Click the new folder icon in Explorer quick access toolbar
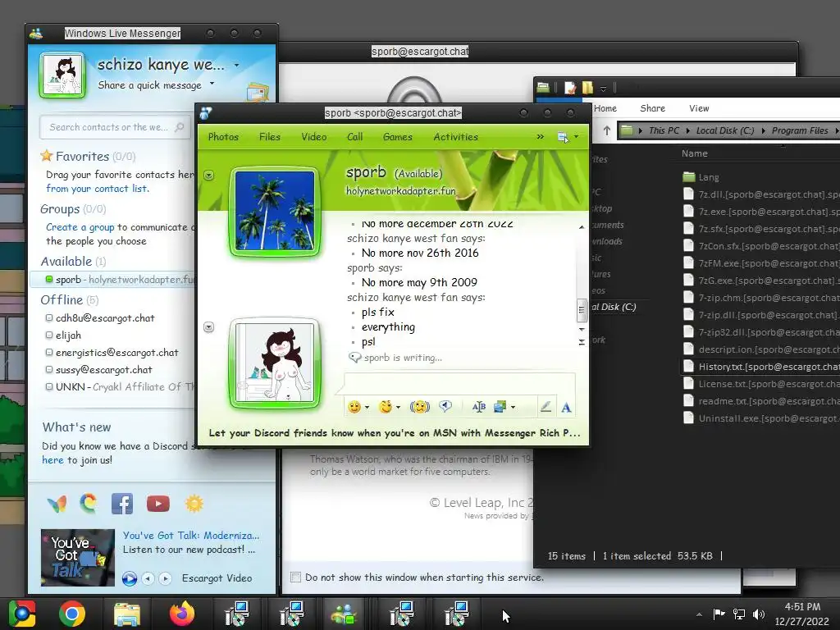The width and height of the screenshot is (840, 630). [x=587, y=87]
